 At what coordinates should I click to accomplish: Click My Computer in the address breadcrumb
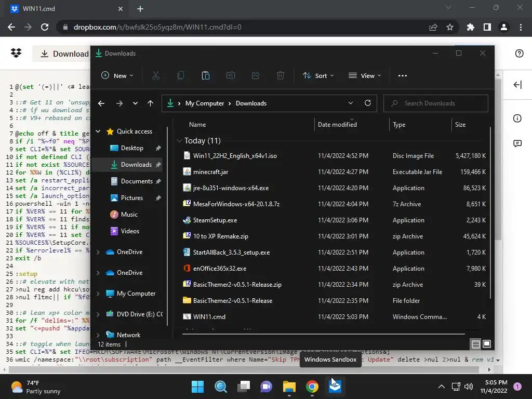pos(205,103)
